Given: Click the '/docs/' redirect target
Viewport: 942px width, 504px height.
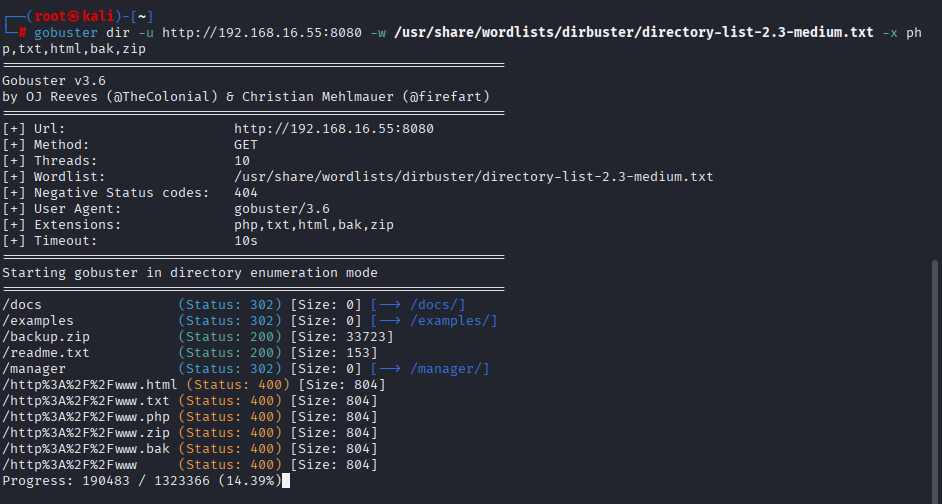Looking at the screenshot, I should pos(433,305).
